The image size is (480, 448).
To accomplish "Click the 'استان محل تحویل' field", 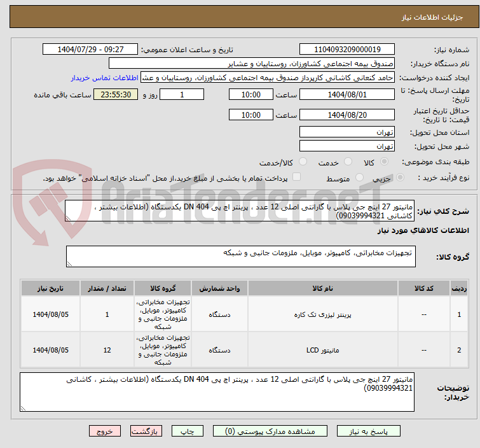I will [347, 132].
